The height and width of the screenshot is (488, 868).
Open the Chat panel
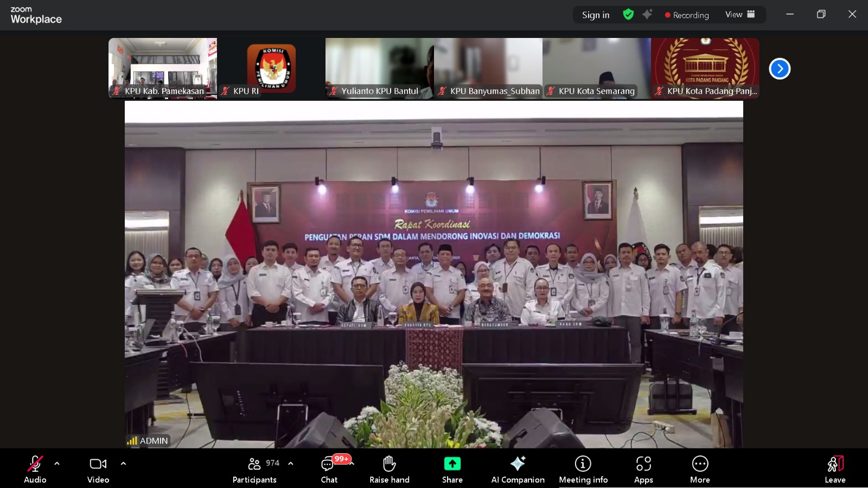(x=329, y=468)
